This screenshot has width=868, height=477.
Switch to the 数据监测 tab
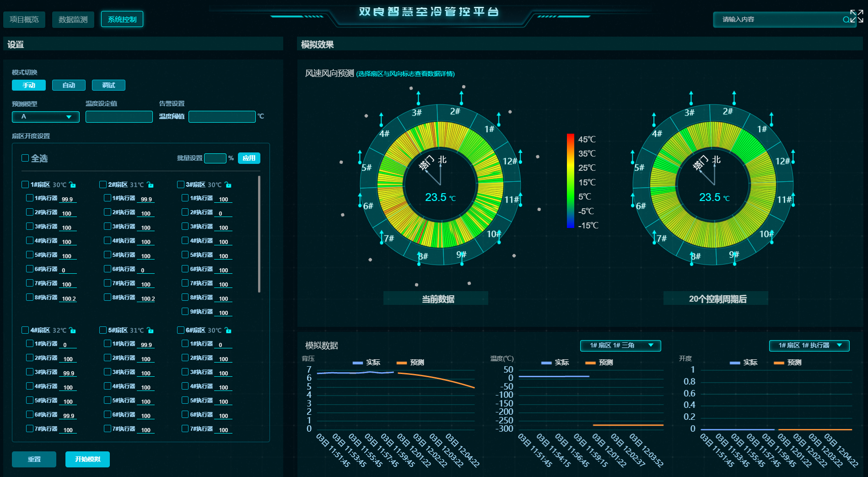pos(73,20)
